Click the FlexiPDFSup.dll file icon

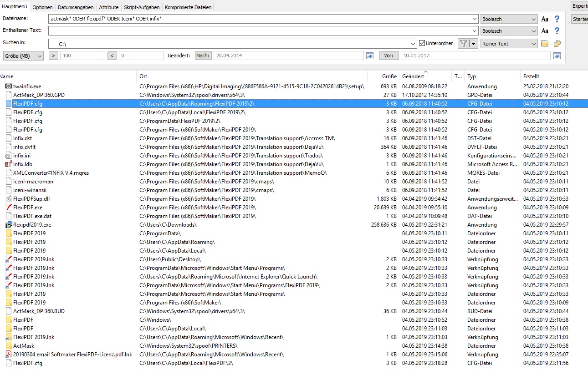coord(8,199)
